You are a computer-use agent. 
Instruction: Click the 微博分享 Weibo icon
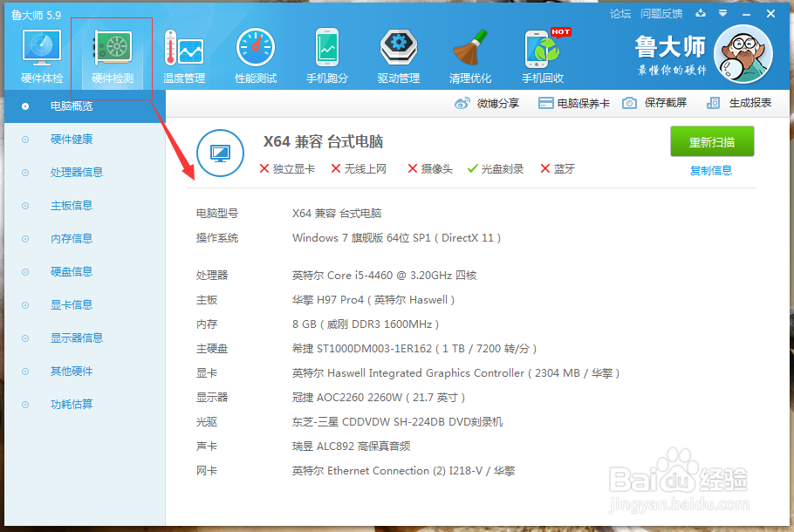[462, 103]
